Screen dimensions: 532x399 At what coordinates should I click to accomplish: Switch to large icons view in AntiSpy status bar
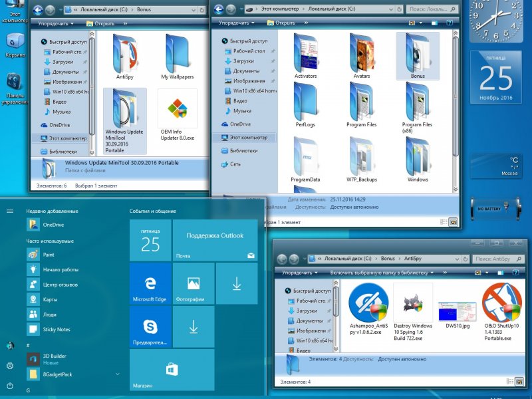click(x=519, y=382)
